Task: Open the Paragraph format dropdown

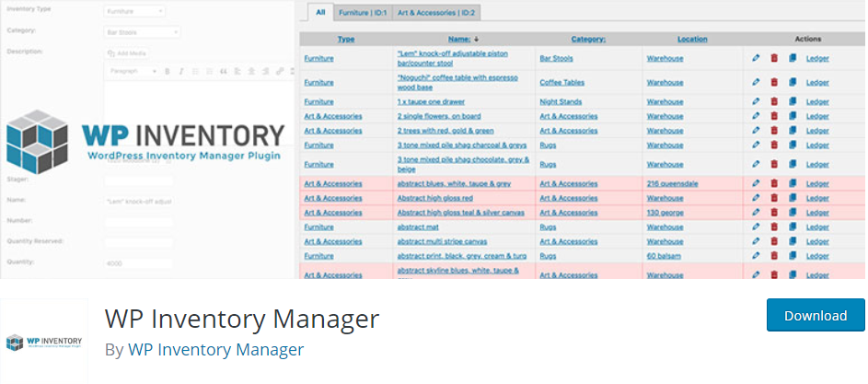Action: (x=132, y=72)
